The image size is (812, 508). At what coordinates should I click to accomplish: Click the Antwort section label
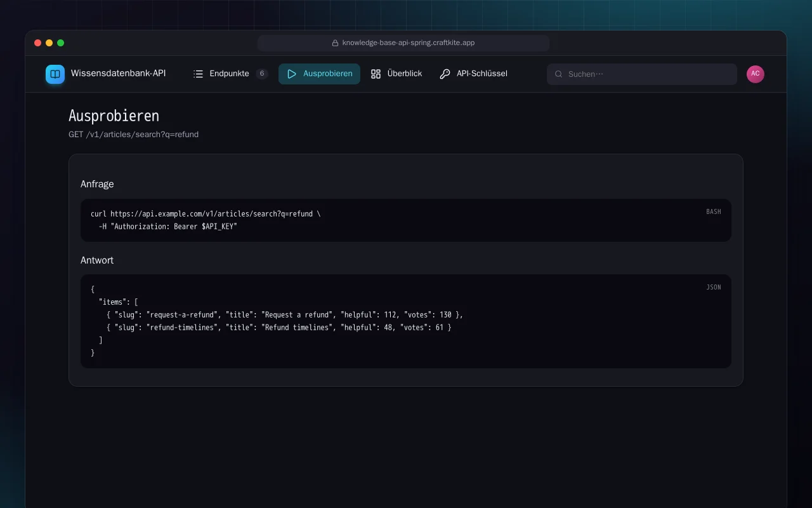pos(97,260)
